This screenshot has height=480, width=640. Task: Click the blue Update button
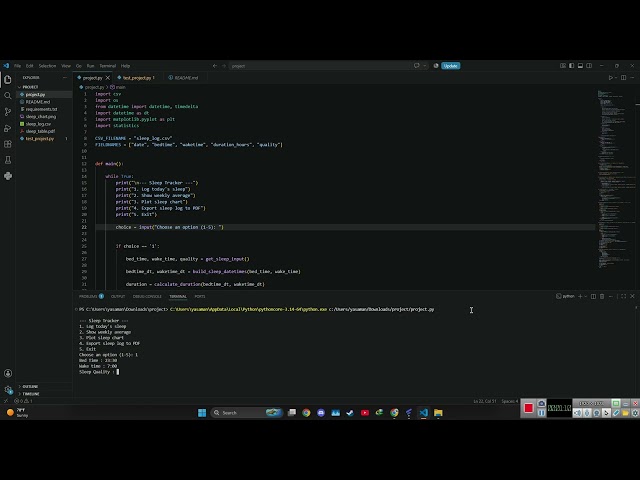click(451, 66)
